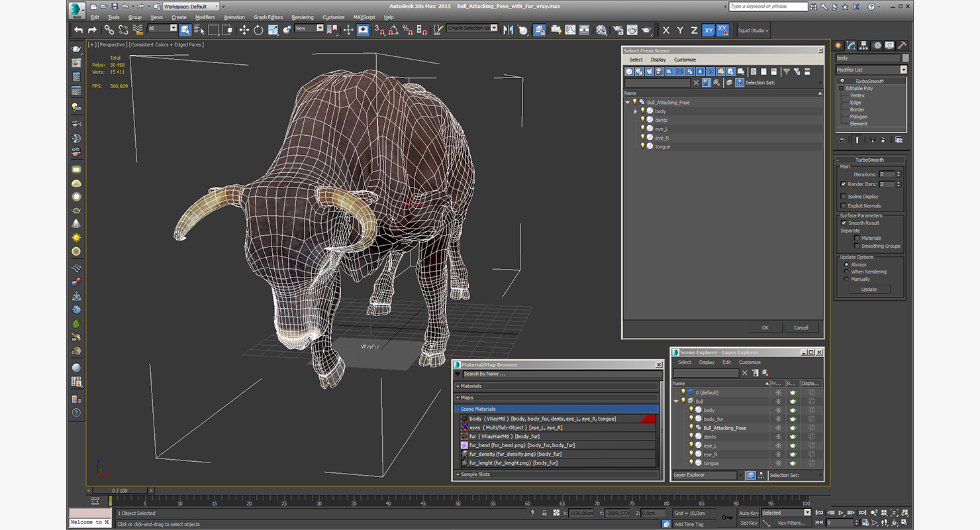
Task: Open the selection filter All dropdown
Action: 162,28
